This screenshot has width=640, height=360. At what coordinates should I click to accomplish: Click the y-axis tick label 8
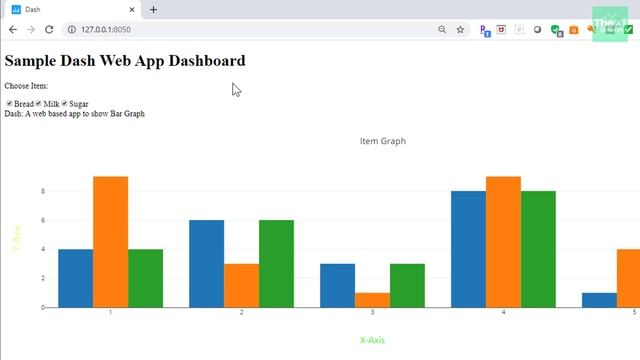tap(43, 191)
